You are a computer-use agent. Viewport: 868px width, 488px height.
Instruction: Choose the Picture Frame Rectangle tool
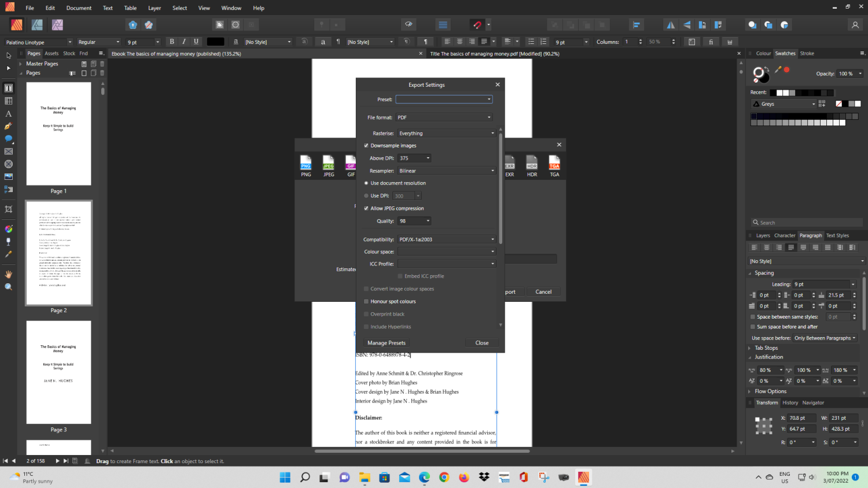click(x=8, y=152)
